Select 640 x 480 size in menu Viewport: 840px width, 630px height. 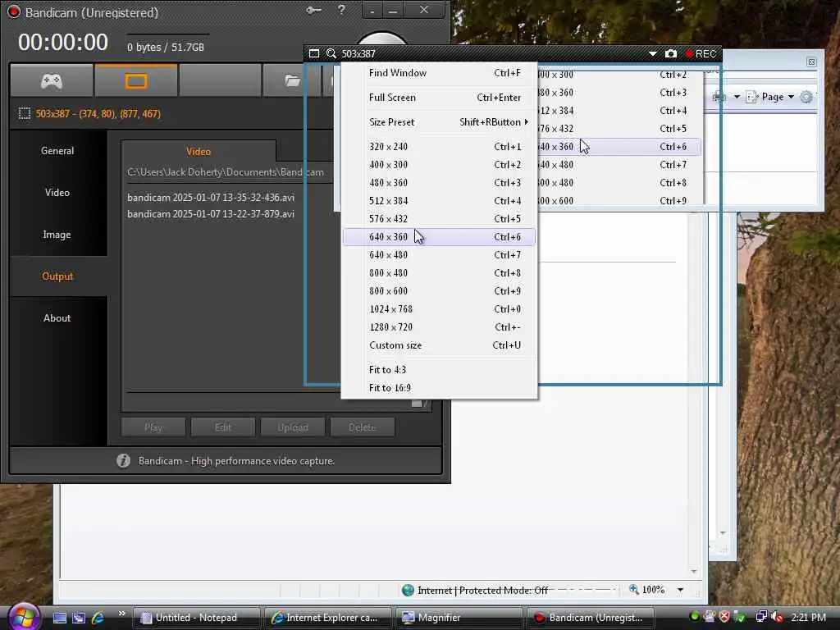coord(439,255)
